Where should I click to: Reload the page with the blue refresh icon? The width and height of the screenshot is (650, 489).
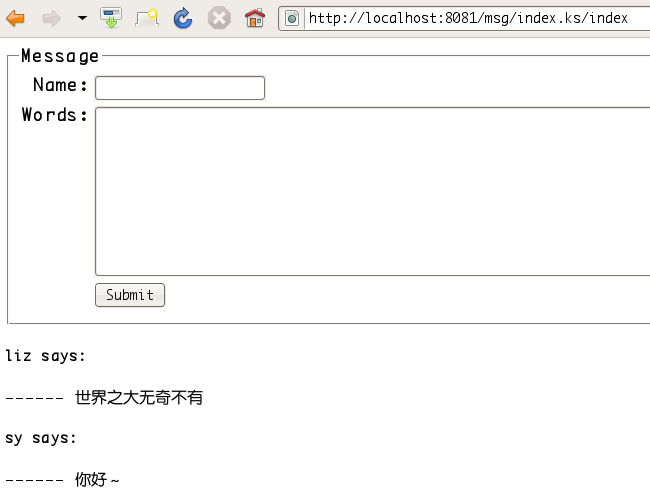click(183, 18)
